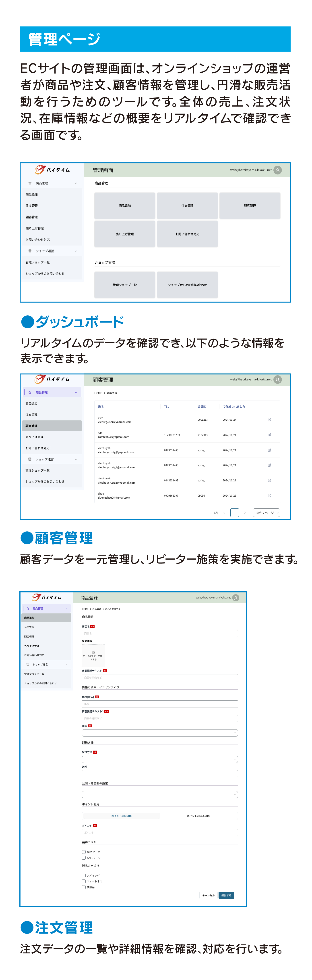Open the 税率 dropdown
This screenshot has height=980, width=312.
tap(160, 733)
